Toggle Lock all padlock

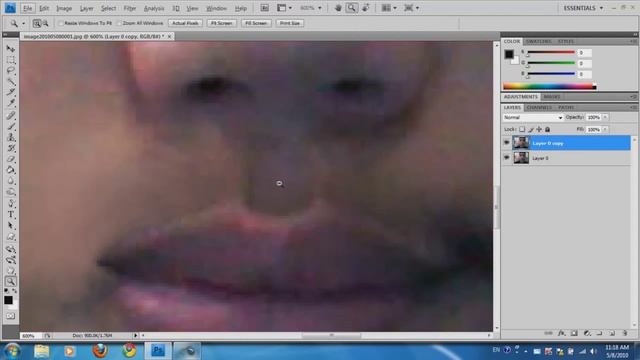point(548,129)
